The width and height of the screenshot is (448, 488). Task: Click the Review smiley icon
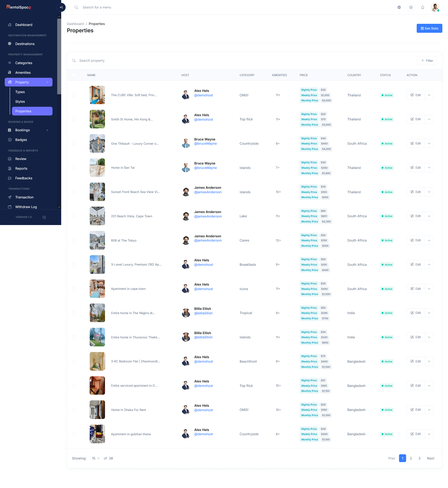(10, 159)
